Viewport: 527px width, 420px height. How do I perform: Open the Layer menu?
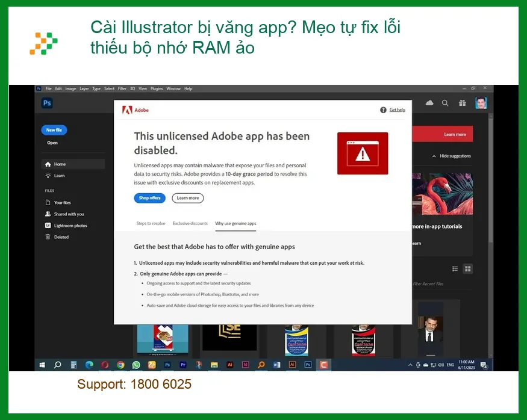(x=84, y=88)
